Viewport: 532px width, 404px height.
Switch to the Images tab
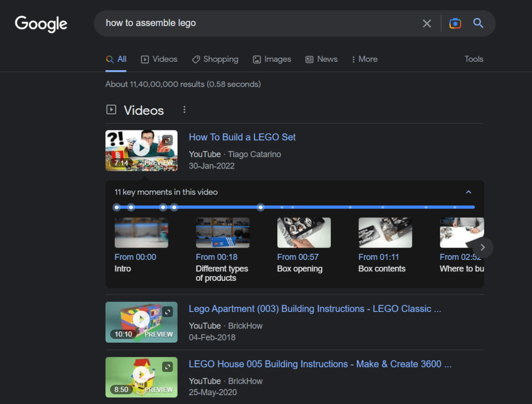[272, 59]
